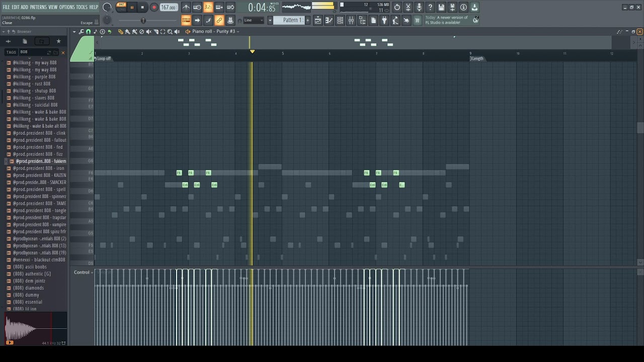Clear the browser search with orange X
This screenshot has height=362, width=644.
[63, 52]
